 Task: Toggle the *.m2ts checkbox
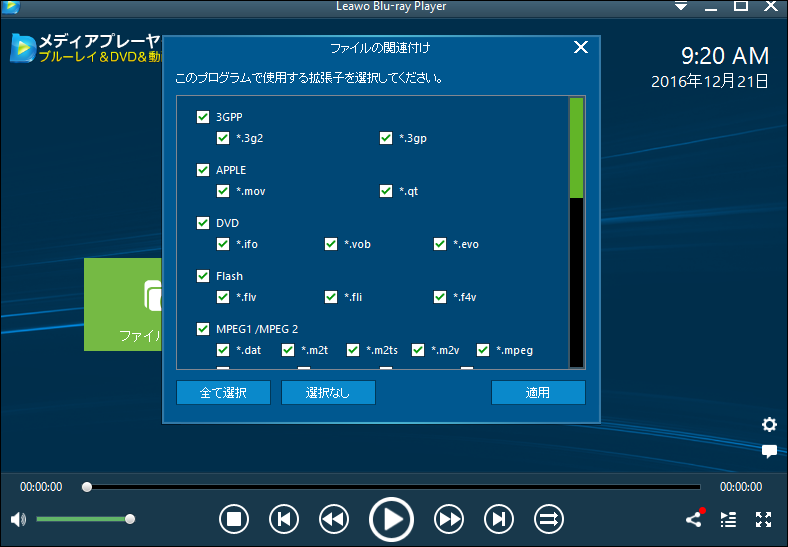[353, 350]
